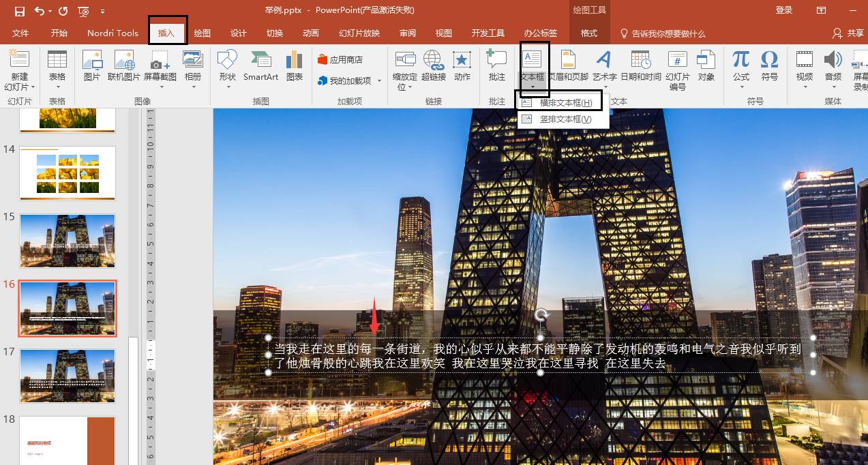Open the customize quick access toolbar arrow
The height and width of the screenshot is (465, 868).
[102, 12]
